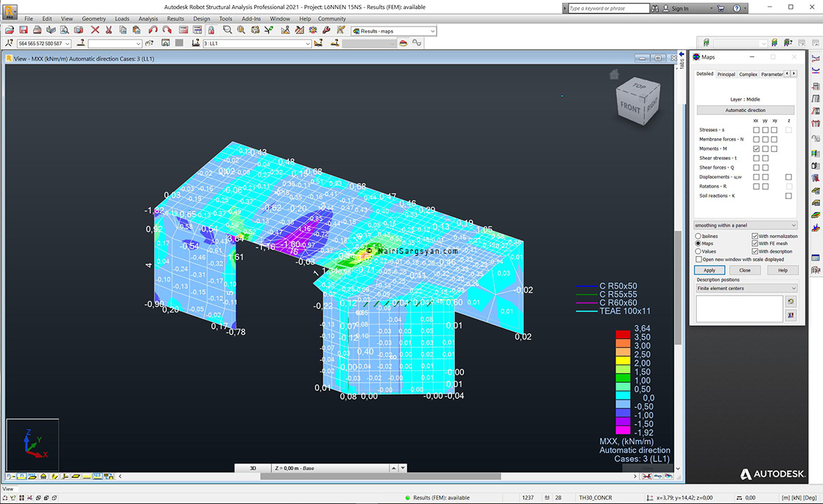
Task: Enable Open new window with scale displayed
Action: point(699,259)
